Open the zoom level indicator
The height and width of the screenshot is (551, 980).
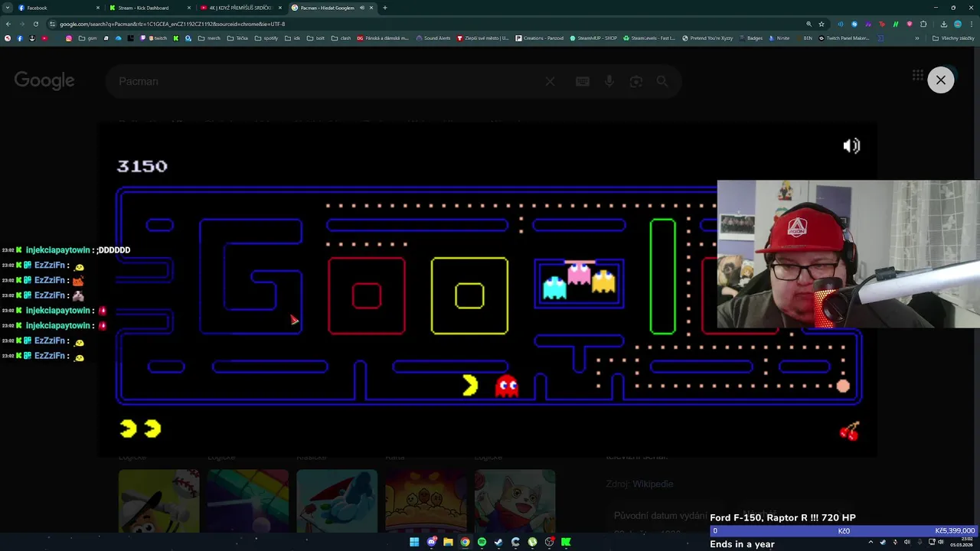(x=808, y=24)
